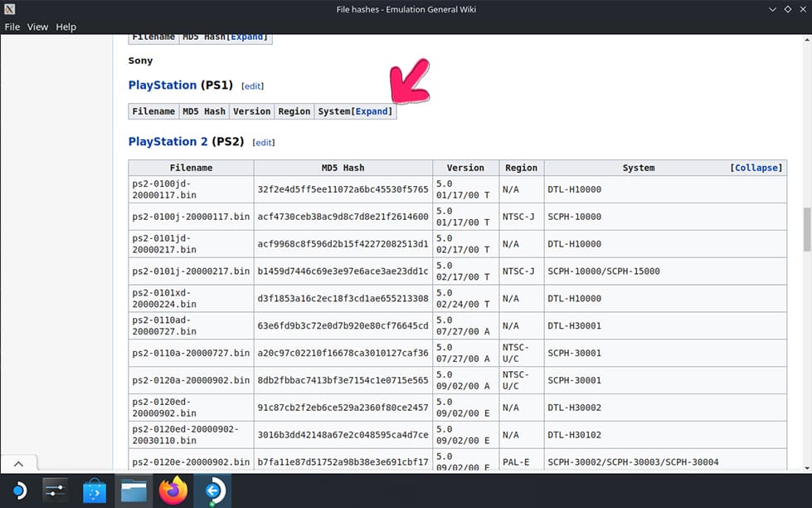Click edit next to PlayStation (PS1)

pyautogui.click(x=252, y=86)
